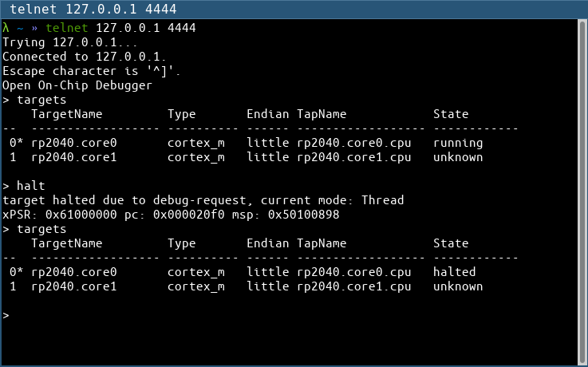This screenshot has height=367, width=588.
Task: Click the "running" state value
Action: (458, 143)
